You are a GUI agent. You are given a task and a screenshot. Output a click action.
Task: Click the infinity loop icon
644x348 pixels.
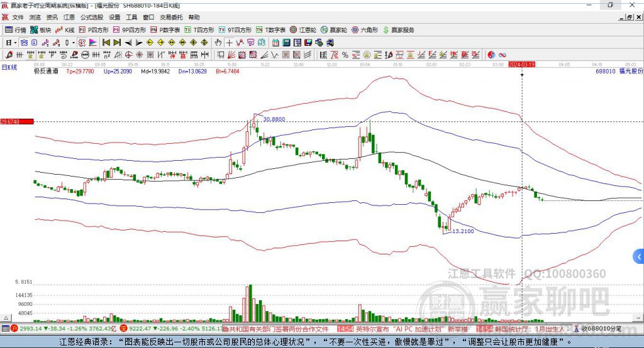[502, 55]
